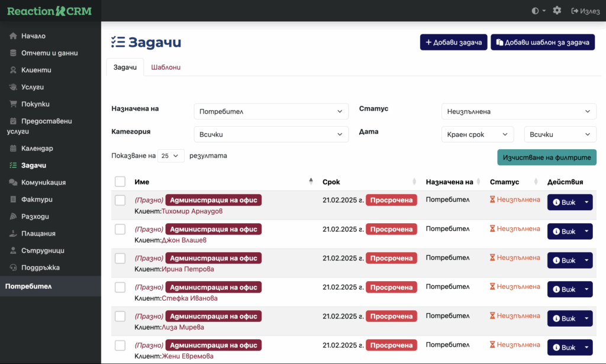
Task: Click the Добави задача button
Action: [x=453, y=43]
